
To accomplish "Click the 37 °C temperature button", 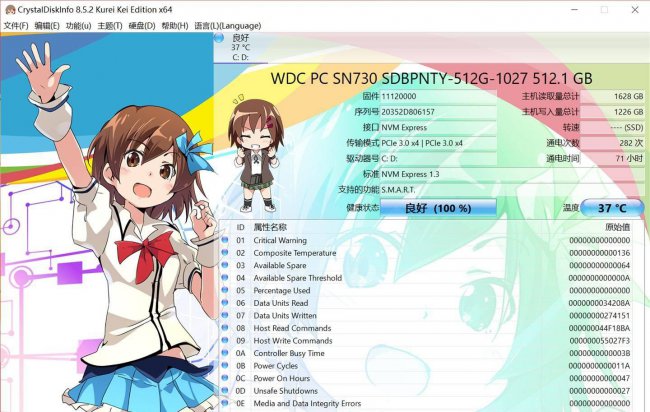I will (612, 208).
